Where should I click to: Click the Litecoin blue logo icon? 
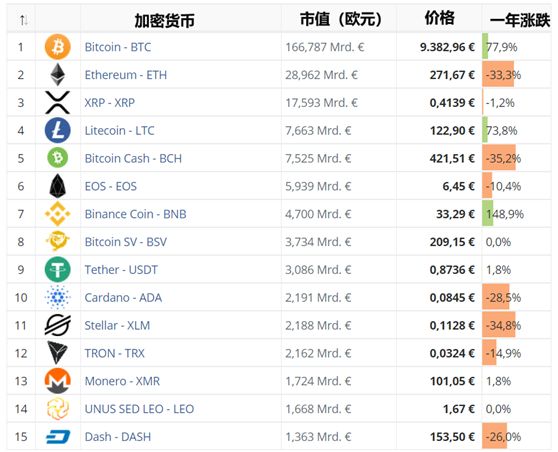tap(57, 130)
